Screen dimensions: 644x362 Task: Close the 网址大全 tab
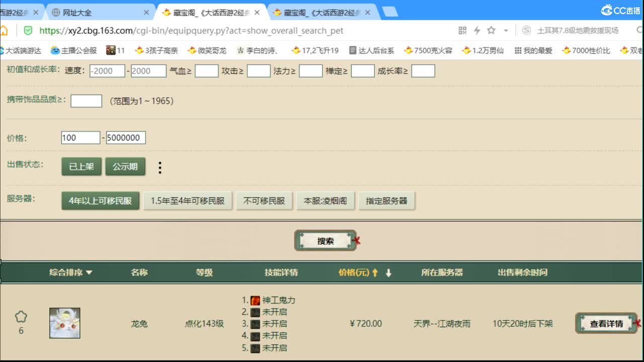[146, 13]
